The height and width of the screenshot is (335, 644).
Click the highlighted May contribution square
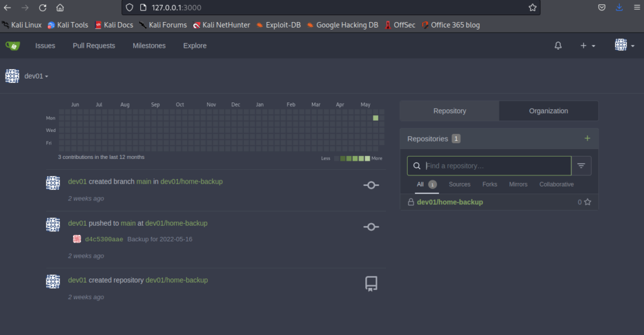[375, 118]
